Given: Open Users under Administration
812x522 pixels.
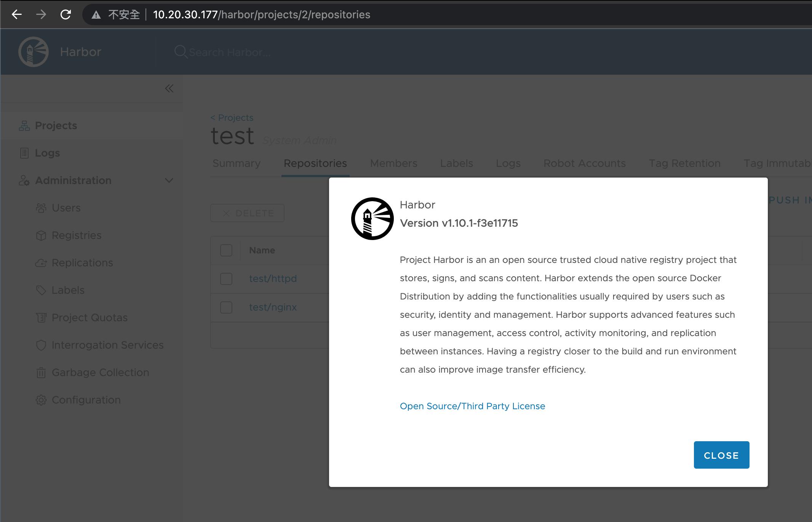Looking at the screenshot, I should [x=66, y=208].
